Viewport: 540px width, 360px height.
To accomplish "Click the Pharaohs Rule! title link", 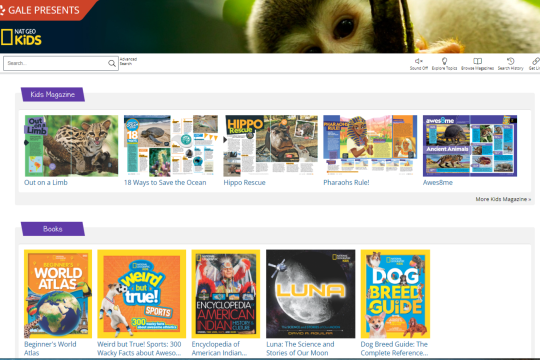I will (346, 183).
